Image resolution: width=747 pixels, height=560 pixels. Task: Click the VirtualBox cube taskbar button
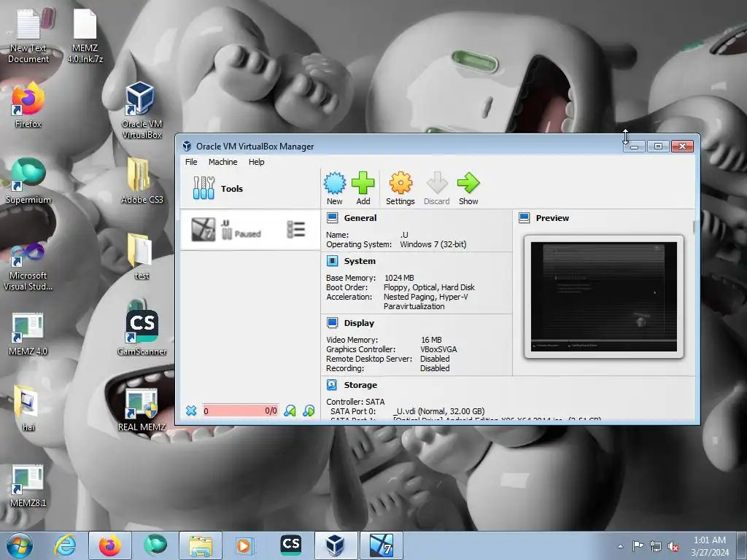[x=335, y=545]
